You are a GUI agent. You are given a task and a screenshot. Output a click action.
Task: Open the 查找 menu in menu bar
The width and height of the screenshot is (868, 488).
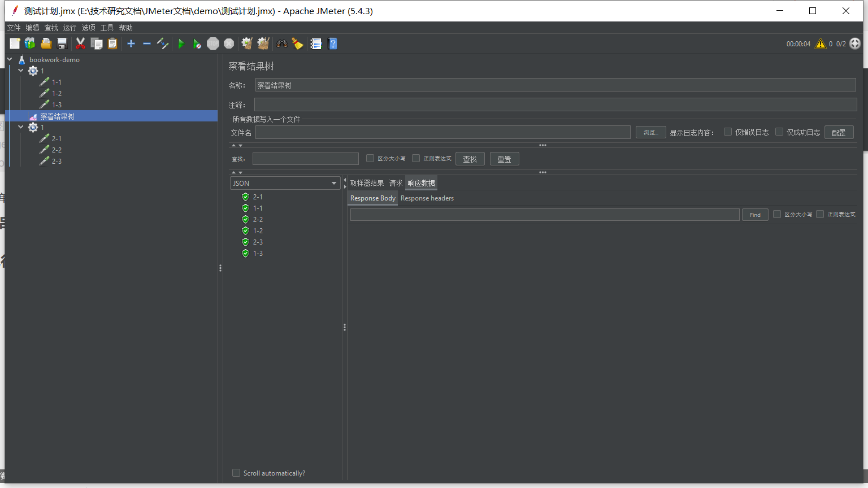[x=51, y=28]
